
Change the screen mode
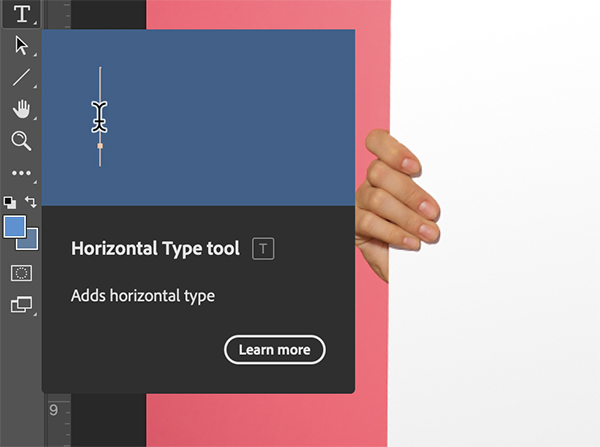coord(21,305)
